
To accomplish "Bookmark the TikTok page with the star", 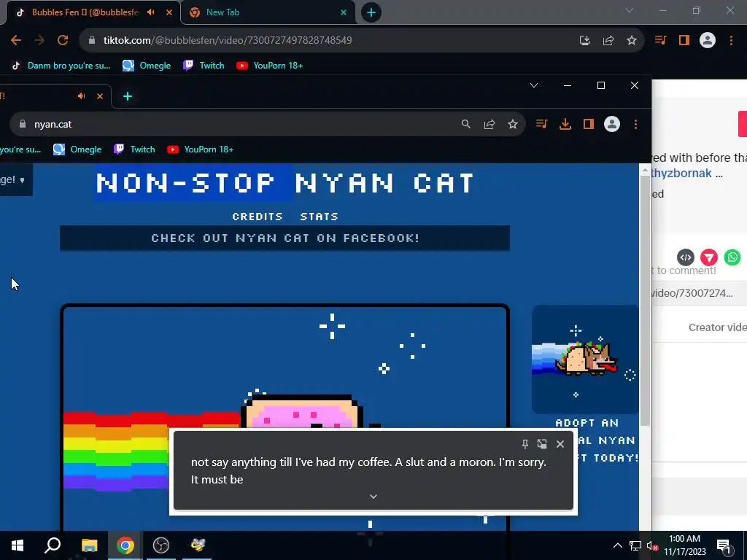I will [x=632, y=41].
